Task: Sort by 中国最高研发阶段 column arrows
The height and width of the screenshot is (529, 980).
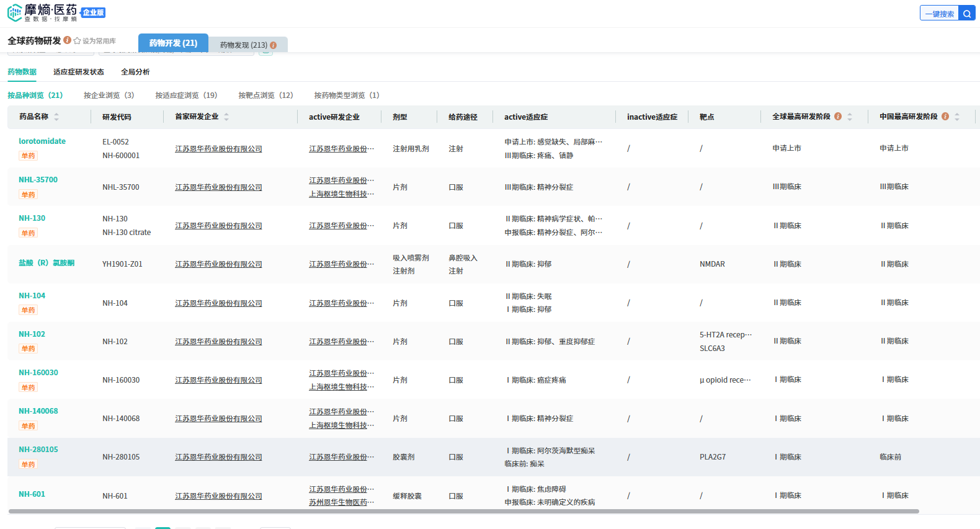Action: pyautogui.click(x=957, y=117)
